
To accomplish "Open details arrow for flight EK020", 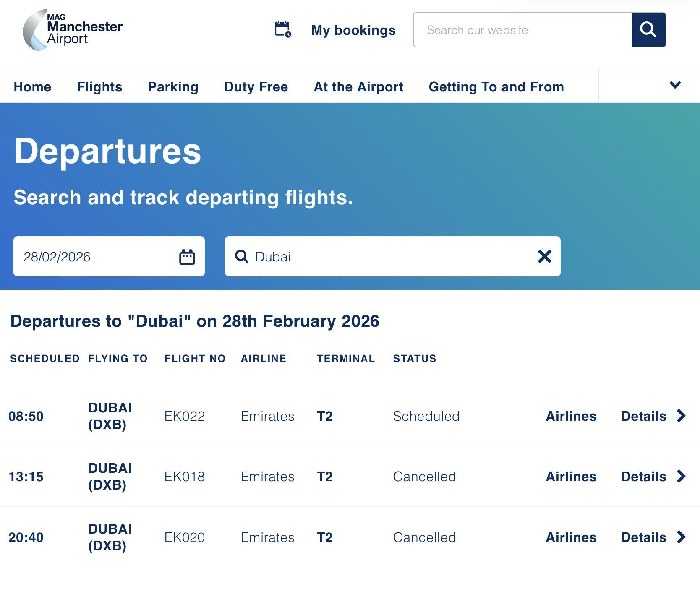I will click(x=682, y=537).
